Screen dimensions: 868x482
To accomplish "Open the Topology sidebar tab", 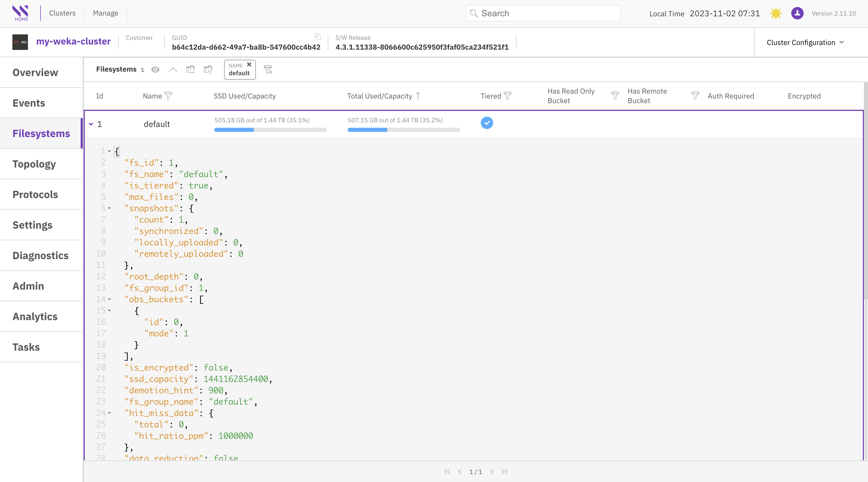I will (34, 164).
